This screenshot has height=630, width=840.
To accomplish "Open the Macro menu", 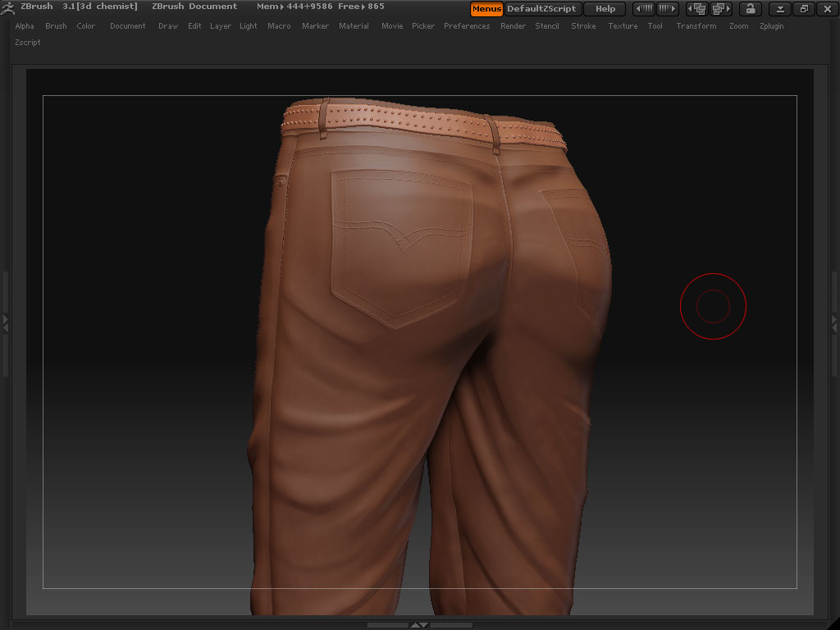I will (x=279, y=25).
